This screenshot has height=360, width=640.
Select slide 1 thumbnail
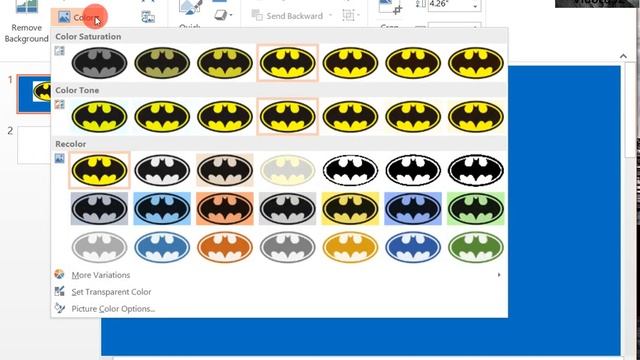point(34,94)
